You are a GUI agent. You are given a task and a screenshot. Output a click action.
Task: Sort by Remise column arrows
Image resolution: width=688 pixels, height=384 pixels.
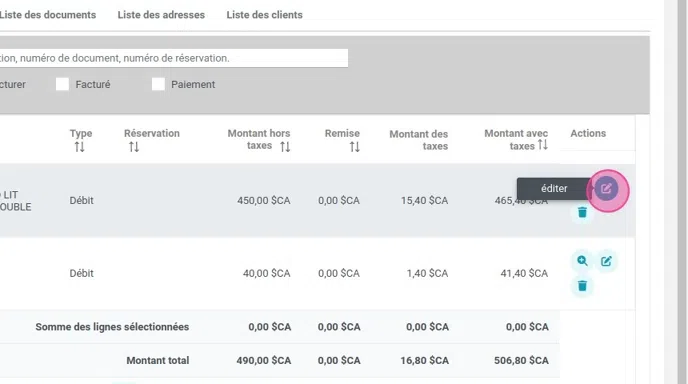pyautogui.click(x=355, y=147)
